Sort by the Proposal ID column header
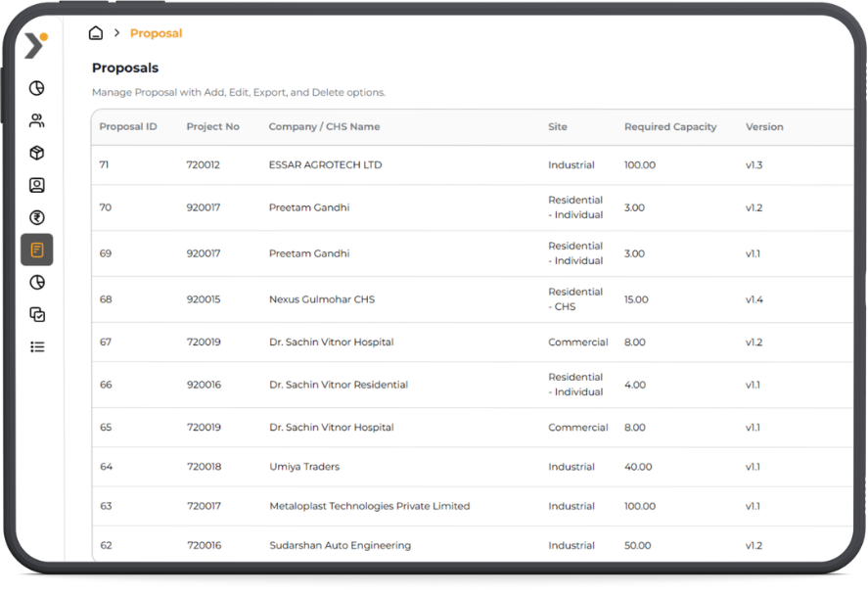This screenshot has width=868, height=593. click(128, 127)
